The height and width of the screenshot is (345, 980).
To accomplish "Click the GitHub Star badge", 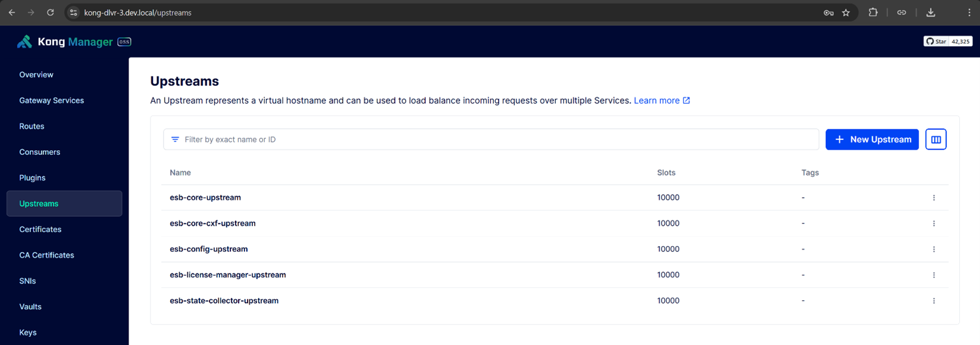I will [x=948, y=41].
